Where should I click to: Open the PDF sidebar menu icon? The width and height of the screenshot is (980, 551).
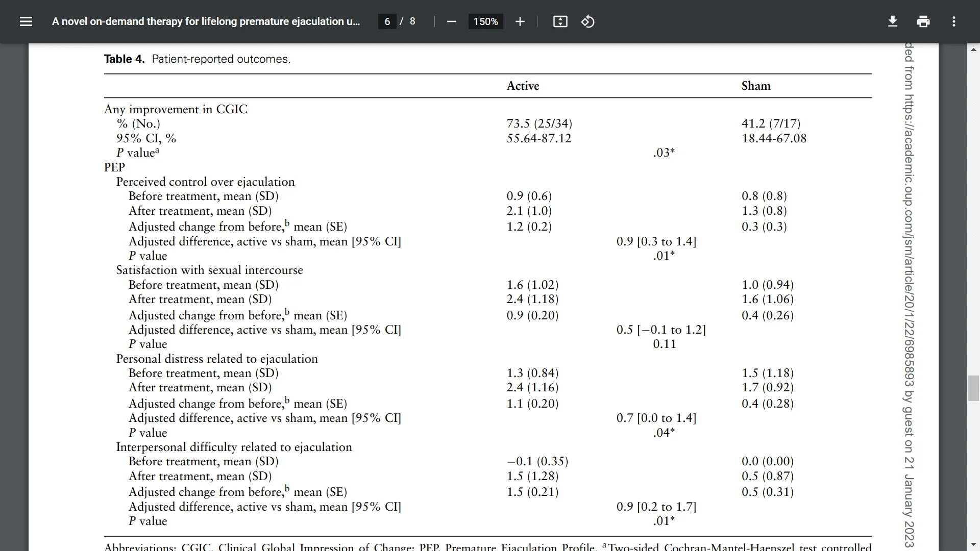(x=26, y=21)
